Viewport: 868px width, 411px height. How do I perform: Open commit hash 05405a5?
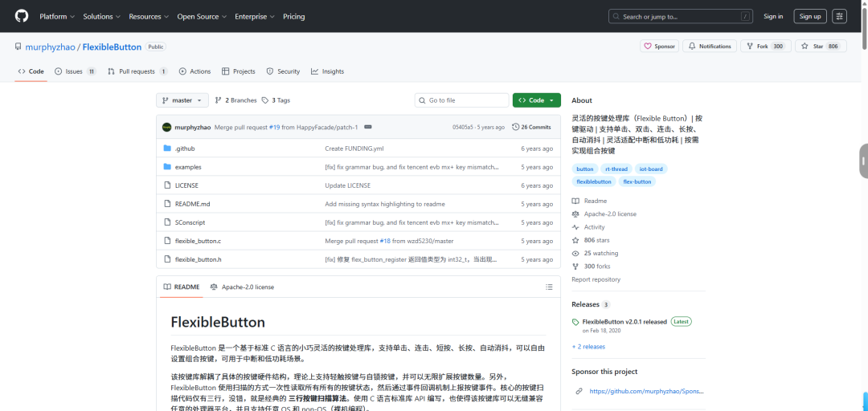(462, 127)
